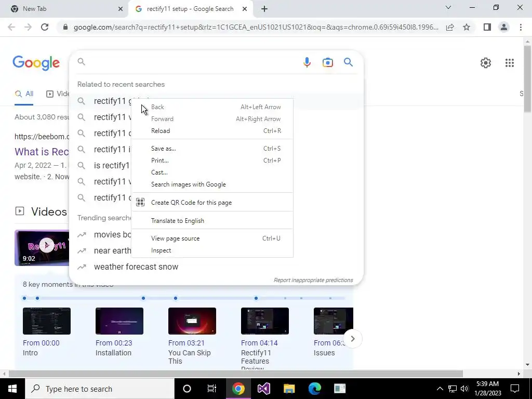Open Rectify11 Features Review thumbnail
Image resolution: width=532 pixels, height=399 pixels.
click(x=264, y=321)
